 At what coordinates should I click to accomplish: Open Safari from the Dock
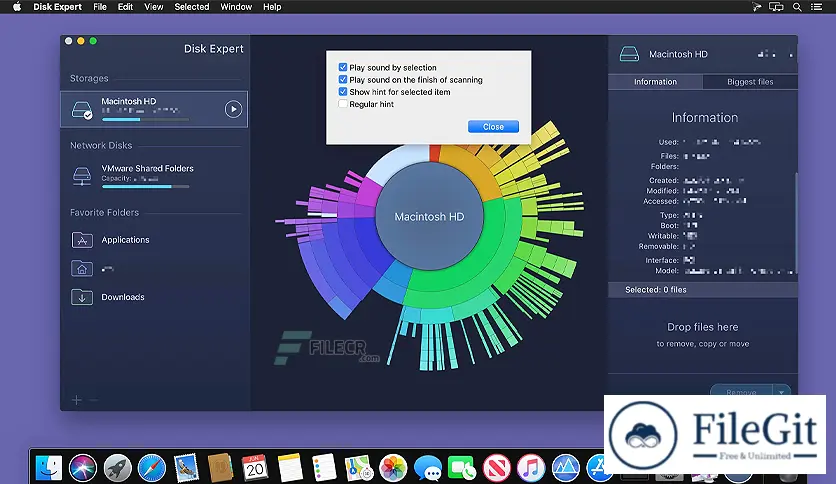coord(151,468)
